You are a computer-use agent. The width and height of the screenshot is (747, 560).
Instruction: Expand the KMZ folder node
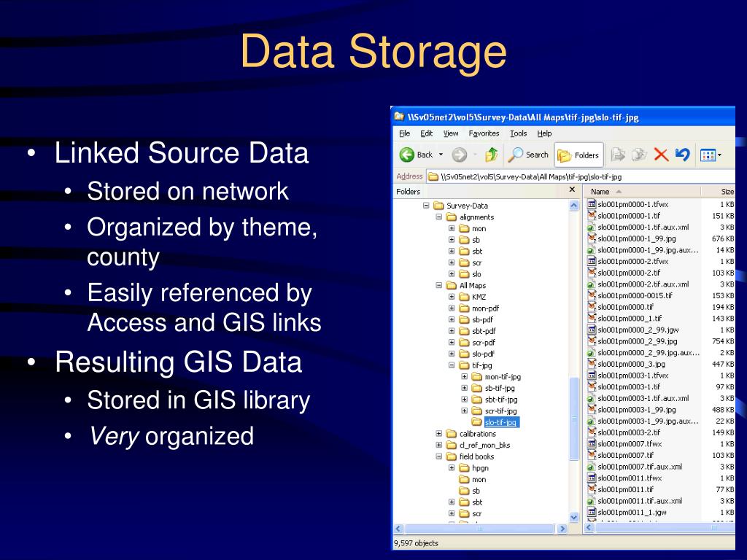[x=452, y=297]
